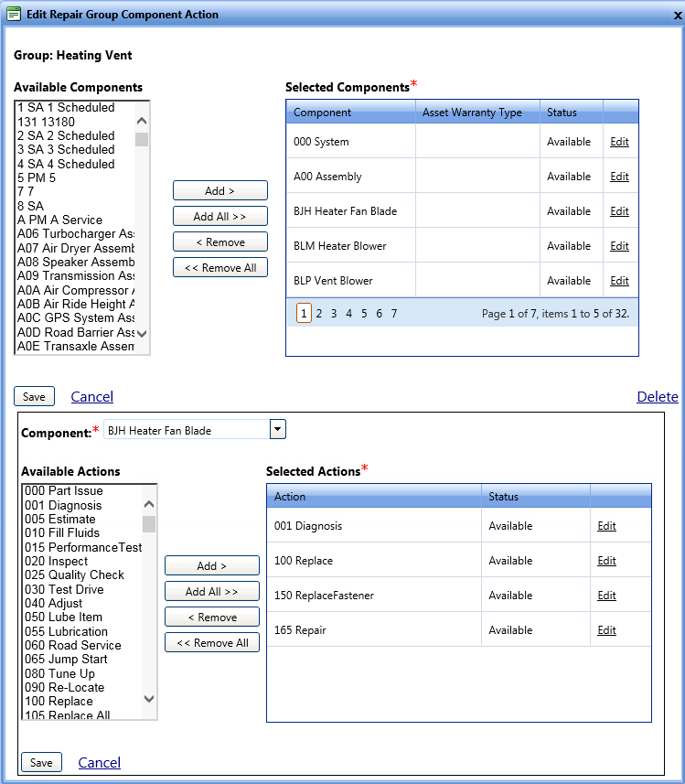Go to page 2 of selected components

pos(319,314)
